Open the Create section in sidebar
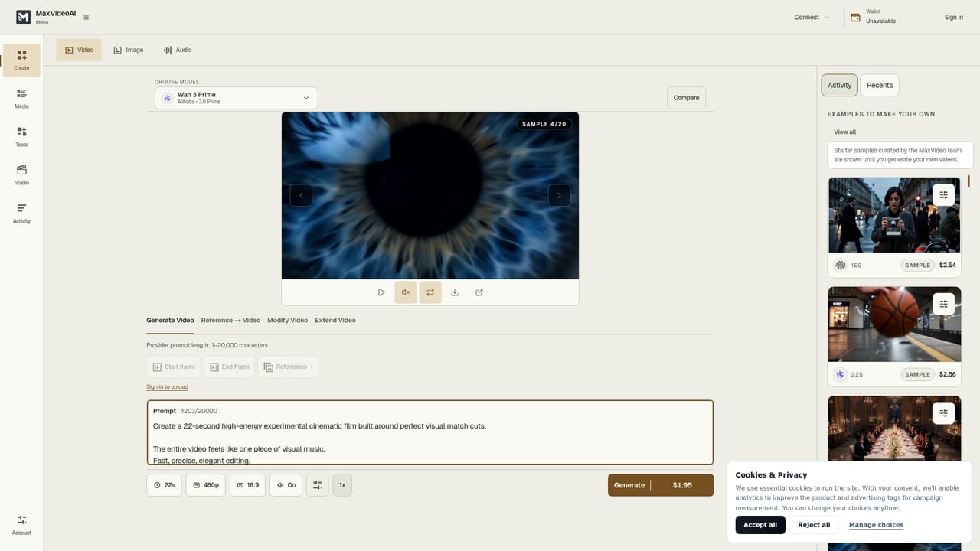 pyautogui.click(x=21, y=60)
